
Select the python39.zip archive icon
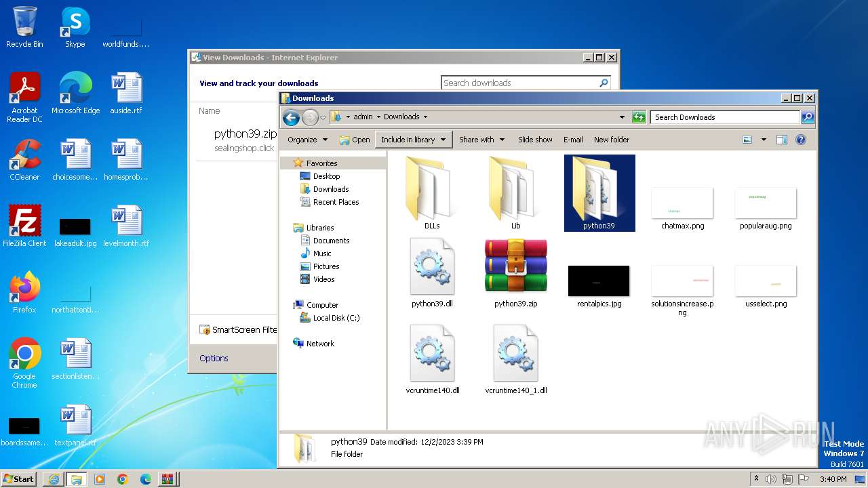[x=516, y=266]
